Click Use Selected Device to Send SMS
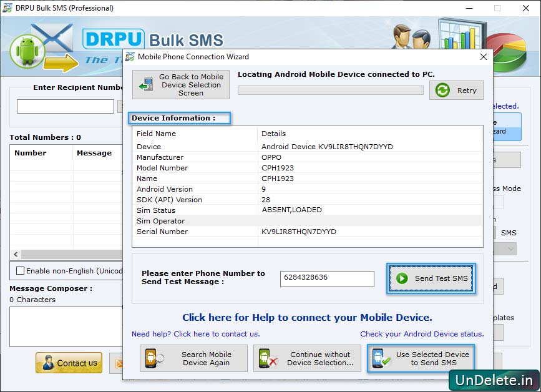The width and height of the screenshot is (541, 392). 421,358
